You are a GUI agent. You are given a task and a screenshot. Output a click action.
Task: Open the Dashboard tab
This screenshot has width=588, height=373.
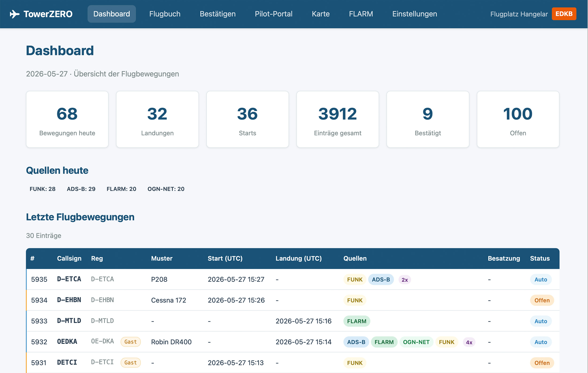pos(112,14)
